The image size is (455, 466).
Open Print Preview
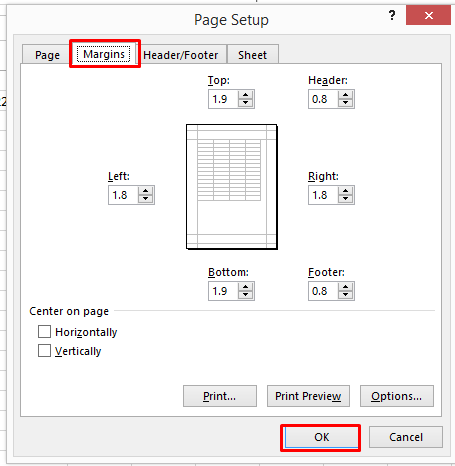[x=308, y=396]
